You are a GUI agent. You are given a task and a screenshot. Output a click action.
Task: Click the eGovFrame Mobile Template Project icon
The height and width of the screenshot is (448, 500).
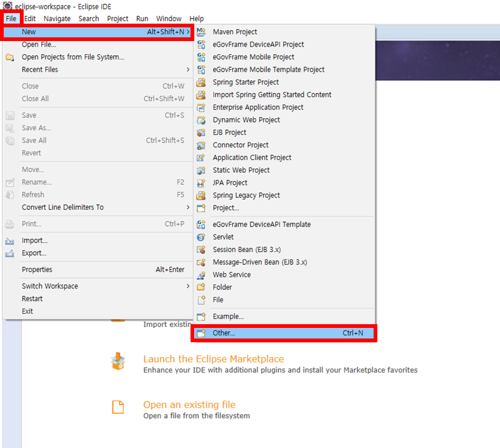[x=201, y=70]
